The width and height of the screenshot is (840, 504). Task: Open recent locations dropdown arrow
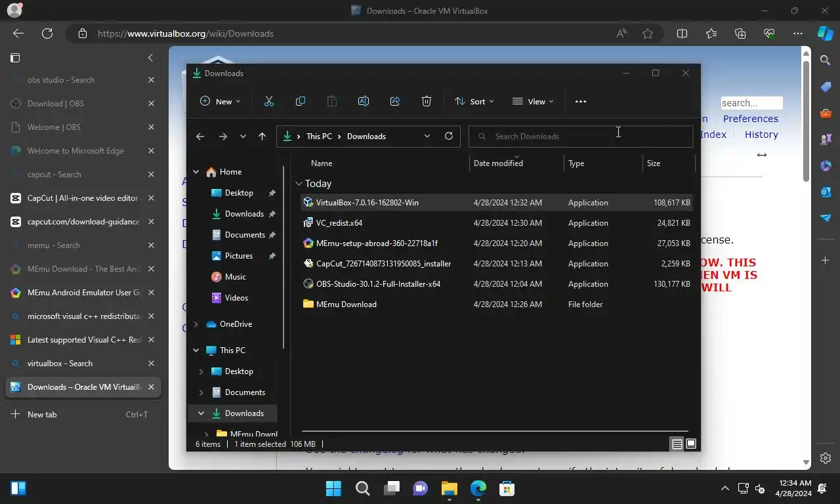click(x=243, y=136)
